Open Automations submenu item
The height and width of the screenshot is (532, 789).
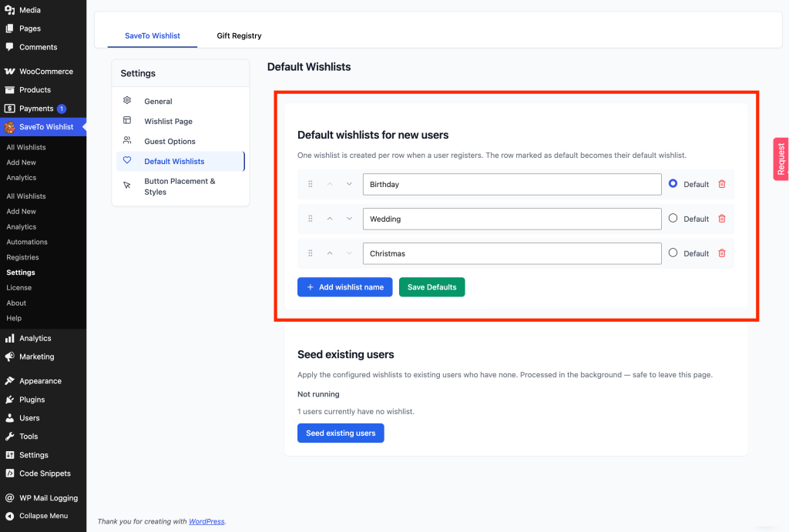point(27,242)
